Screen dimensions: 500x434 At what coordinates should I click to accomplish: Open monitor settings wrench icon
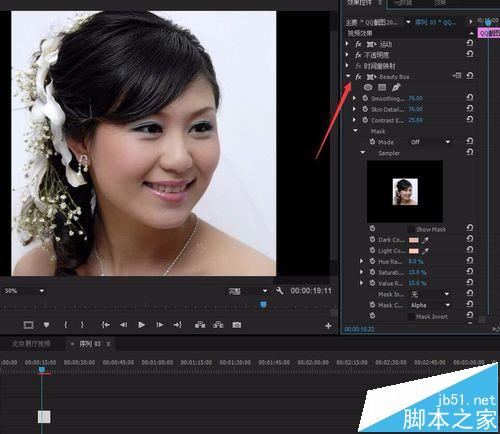(280, 291)
